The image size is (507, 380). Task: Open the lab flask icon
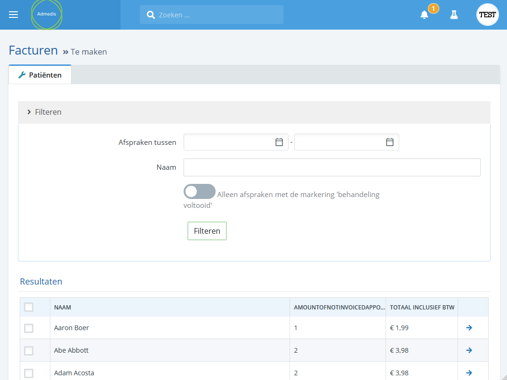(454, 15)
